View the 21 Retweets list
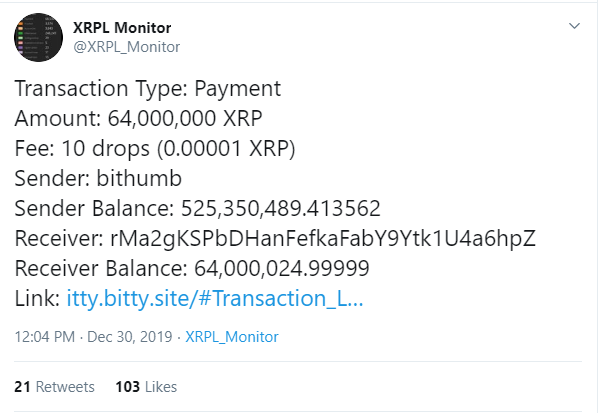Image resolution: width=599 pixels, height=413 pixels. pyautogui.click(x=54, y=387)
